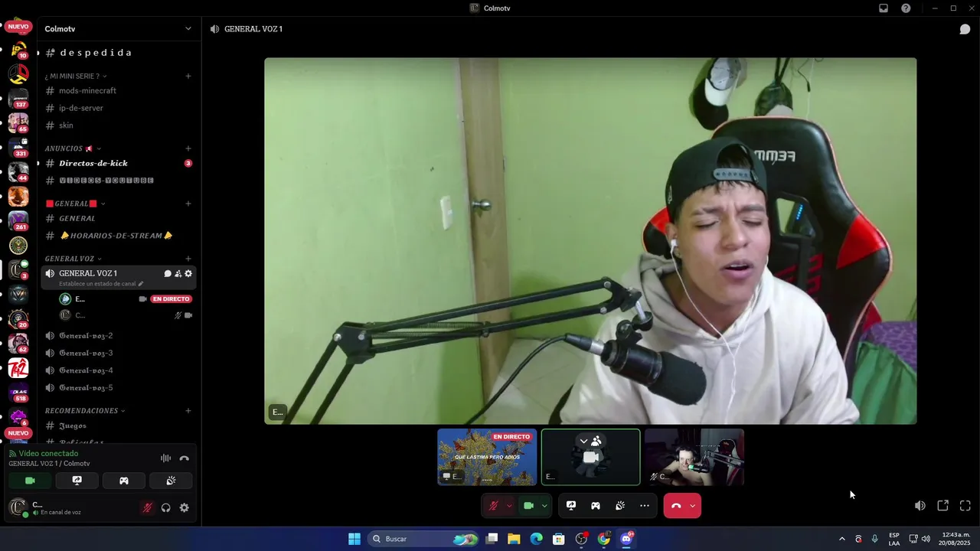
Task: Collapse ANUNCIOS category
Action: 73,148
